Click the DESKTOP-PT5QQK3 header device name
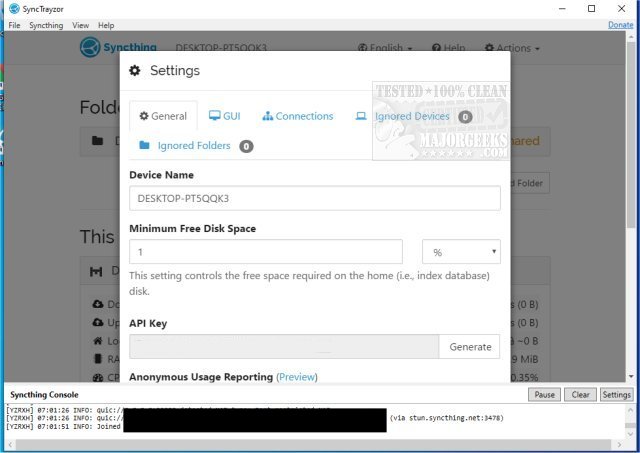640x453 pixels. tap(221, 48)
